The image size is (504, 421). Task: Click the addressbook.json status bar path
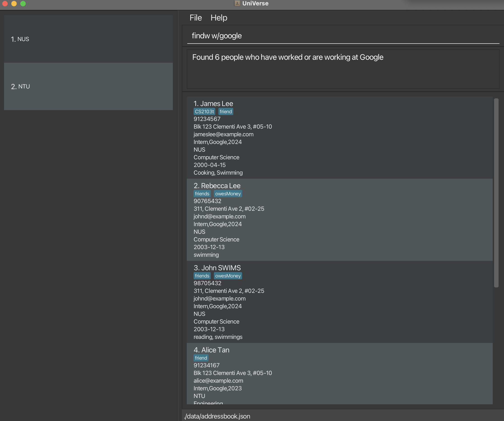pyautogui.click(x=217, y=416)
